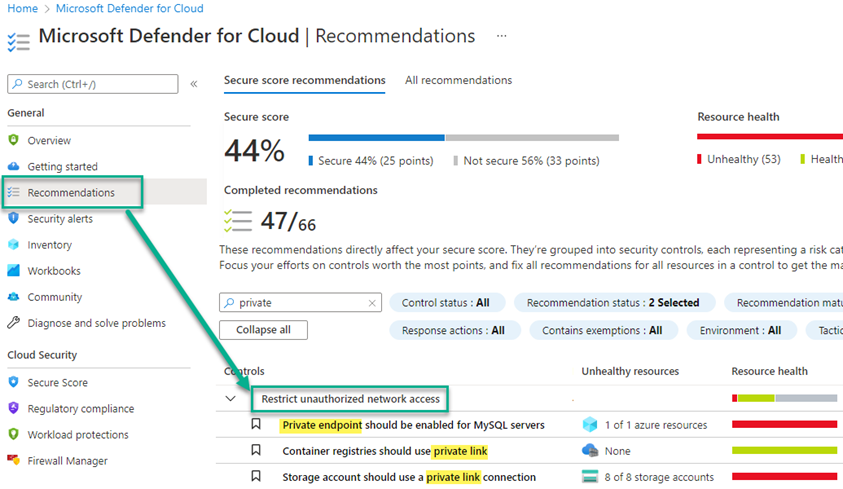The width and height of the screenshot is (843, 489).
Task: Open the Recommendation status filter dropdown
Action: tap(613, 303)
